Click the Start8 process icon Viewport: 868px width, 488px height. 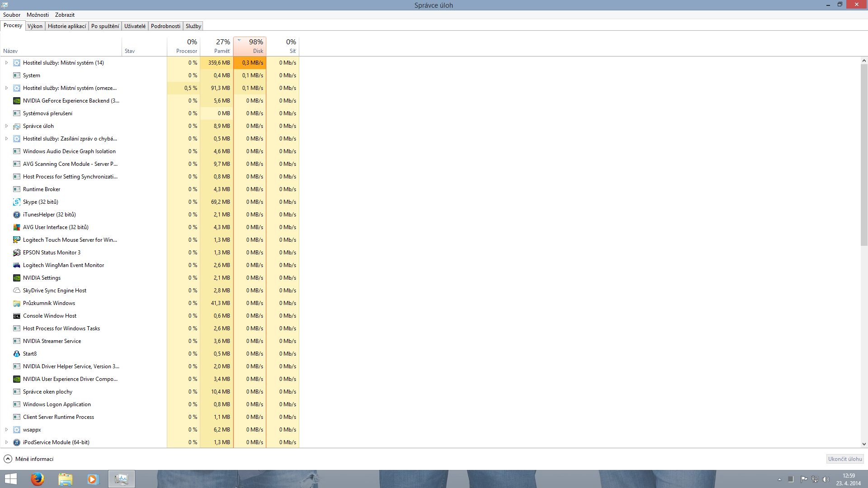click(x=17, y=354)
